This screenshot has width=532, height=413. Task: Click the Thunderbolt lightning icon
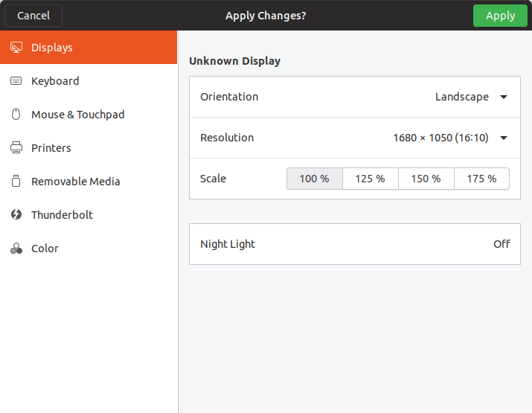tap(16, 214)
